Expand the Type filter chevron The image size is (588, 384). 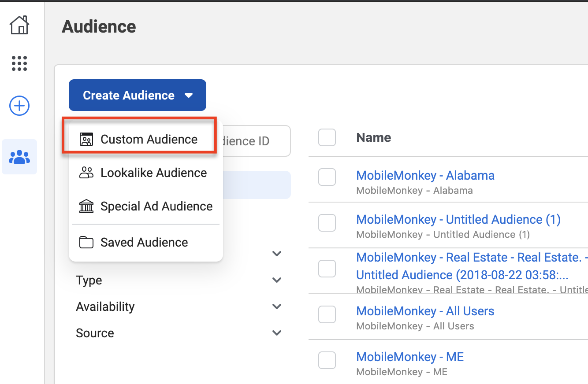coord(277,280)
